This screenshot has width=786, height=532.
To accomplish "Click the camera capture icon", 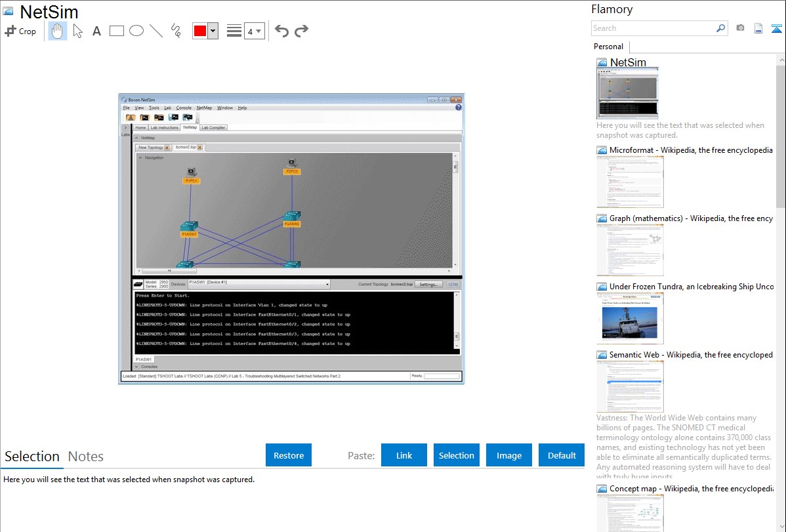I will tap(740, 28).
